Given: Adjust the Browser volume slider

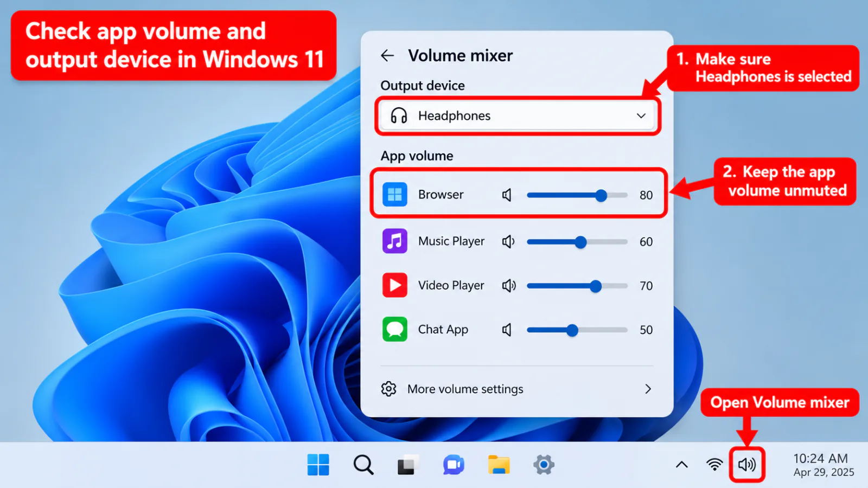Looking at the screenshot, I should pyautogui.click(x=577, y=195).
